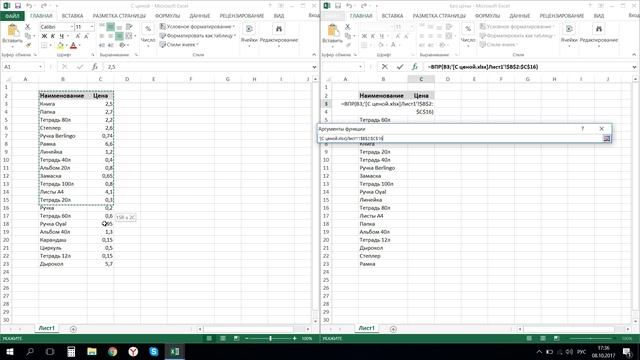Click Page Break Preview icon in left status bar
The width and height of the screenshot is (640, 360).
click(x=236, y=338)
